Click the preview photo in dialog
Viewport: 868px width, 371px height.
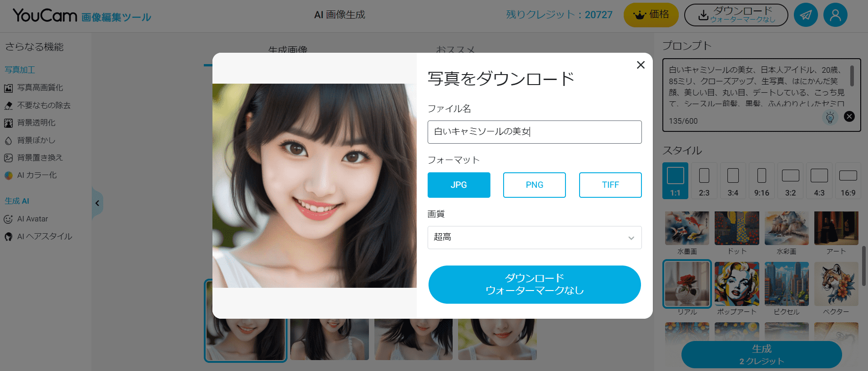(x=314, y=185)
